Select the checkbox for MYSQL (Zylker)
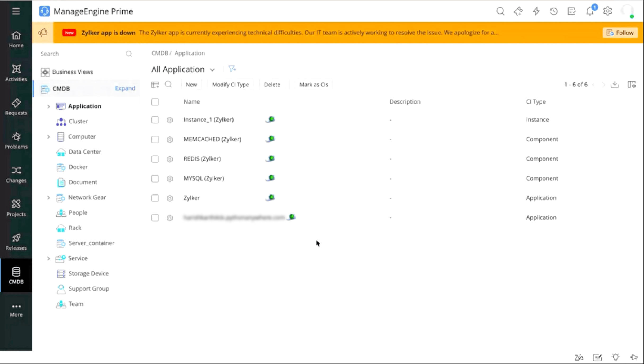Viewport: 644px width, 364px height. coord(155,179)
